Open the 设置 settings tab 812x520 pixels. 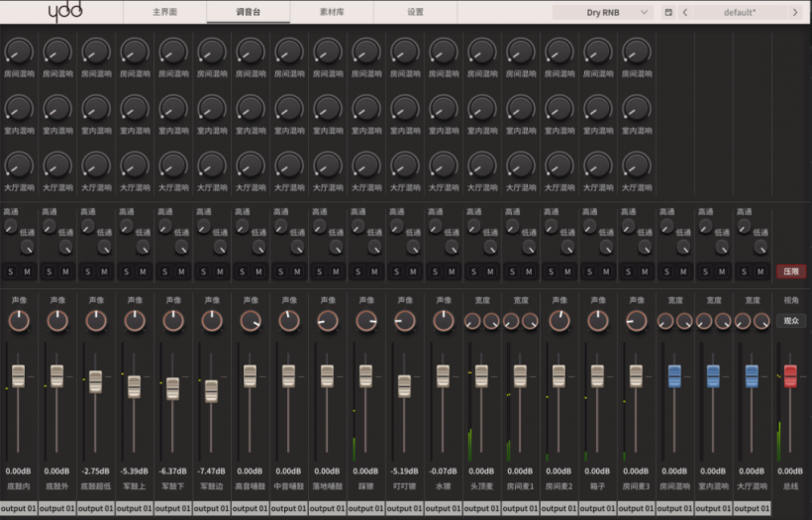click(x=415, y=13)
